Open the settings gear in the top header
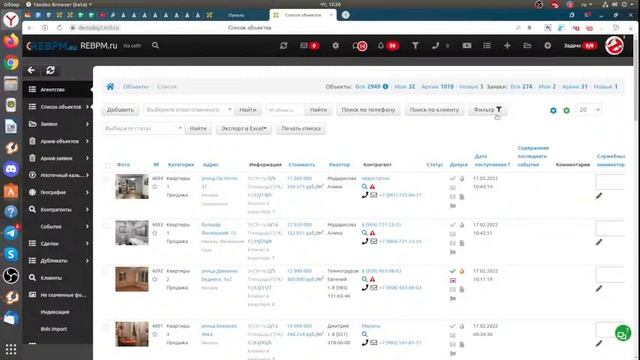This screenshot has height=360, width=640. (336, 46)
